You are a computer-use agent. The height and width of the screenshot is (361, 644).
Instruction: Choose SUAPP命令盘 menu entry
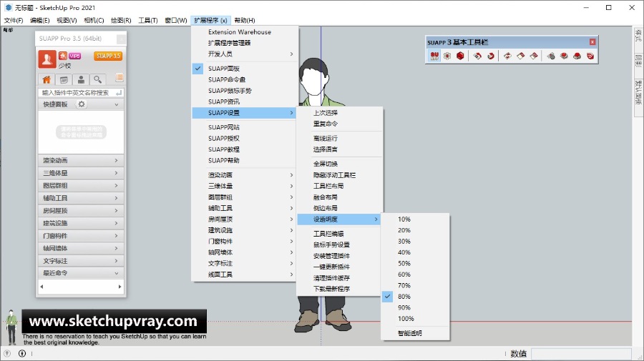(245, 79)
